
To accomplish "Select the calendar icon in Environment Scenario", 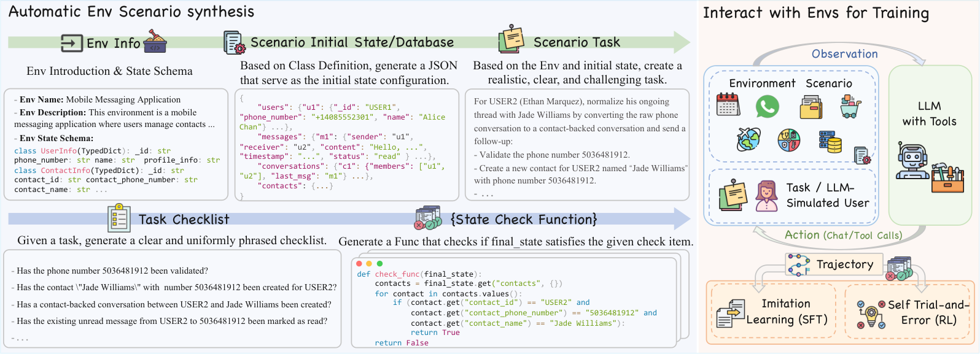I will click(728, 104).
